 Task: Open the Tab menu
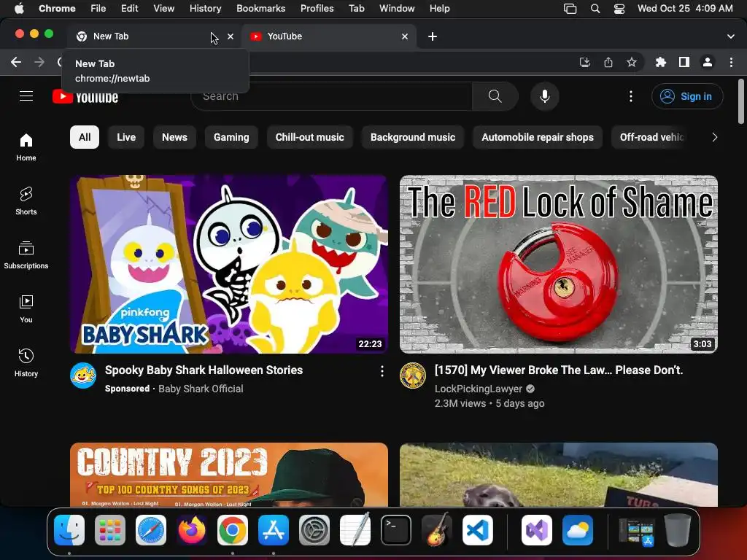tap(356, 8)
